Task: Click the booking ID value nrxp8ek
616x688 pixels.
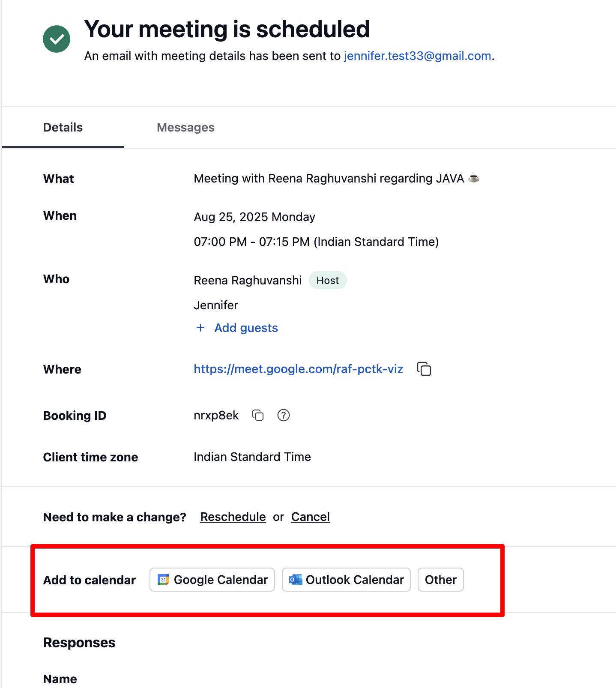Action: [216, 415]
